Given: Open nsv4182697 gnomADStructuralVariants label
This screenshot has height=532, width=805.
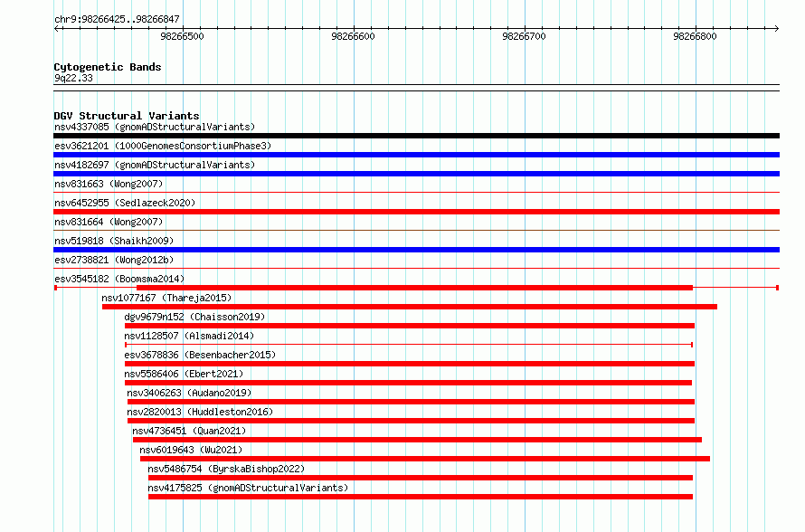Looking at the screenshot, I should coord(155,165).
